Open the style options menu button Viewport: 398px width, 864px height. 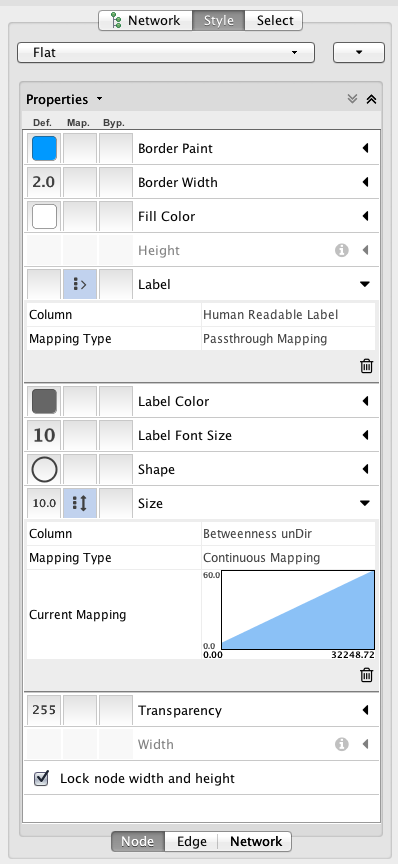coord(359,53)
